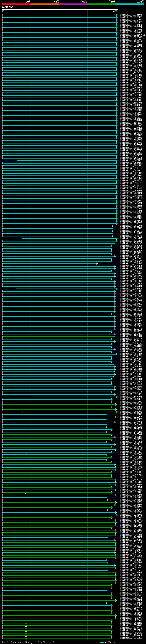Select hit label UniRef100_C6QG11

[x=131, y=342]
